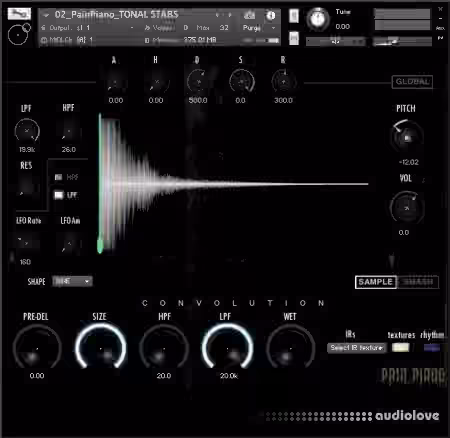Toggle the aux sends panel button
The width and height of the screenshot is (450, 438).
[440, 28]
